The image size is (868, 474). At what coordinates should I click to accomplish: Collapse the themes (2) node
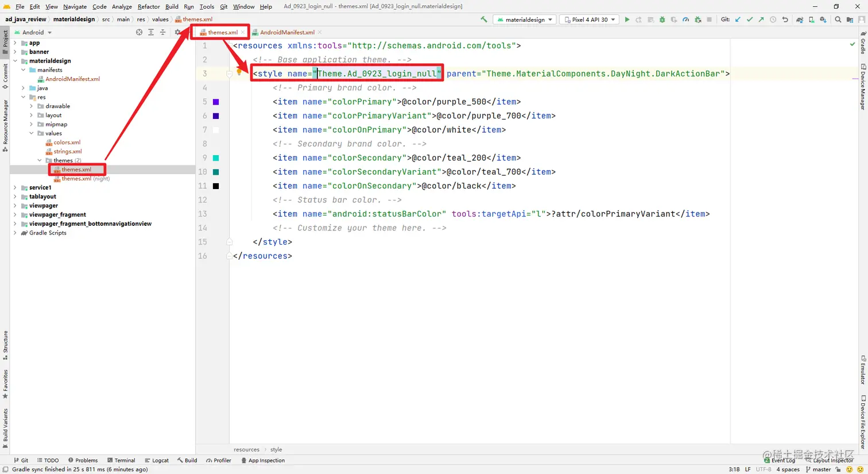pos(40,160)
